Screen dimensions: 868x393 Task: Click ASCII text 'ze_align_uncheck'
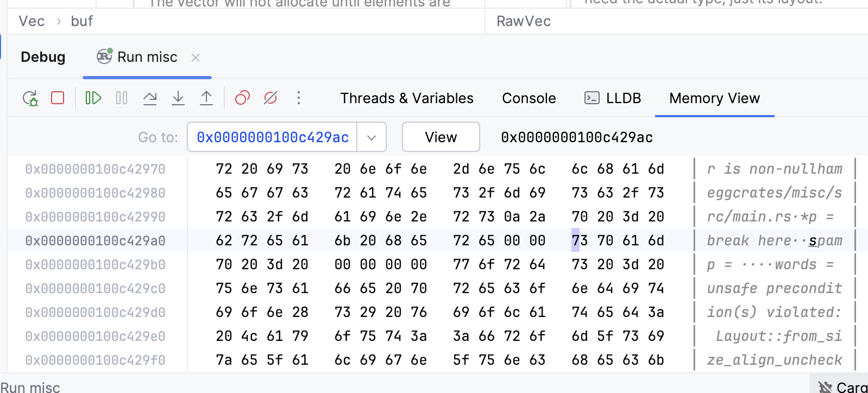click(775, 360)
